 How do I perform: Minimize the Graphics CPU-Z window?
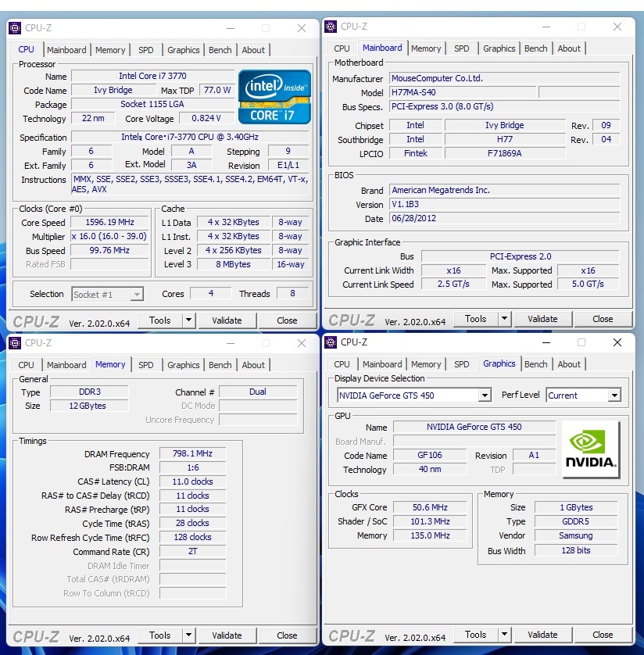(x=546, y=342)
